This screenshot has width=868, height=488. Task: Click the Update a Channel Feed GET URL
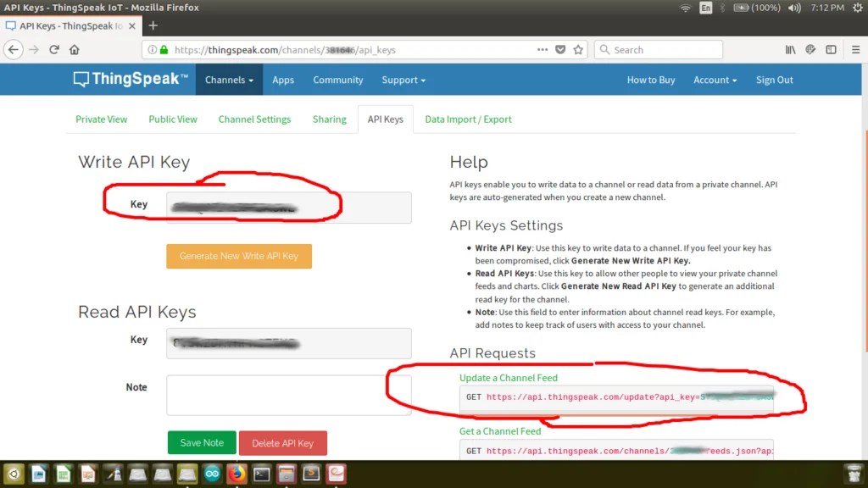(x=616, y=397)
